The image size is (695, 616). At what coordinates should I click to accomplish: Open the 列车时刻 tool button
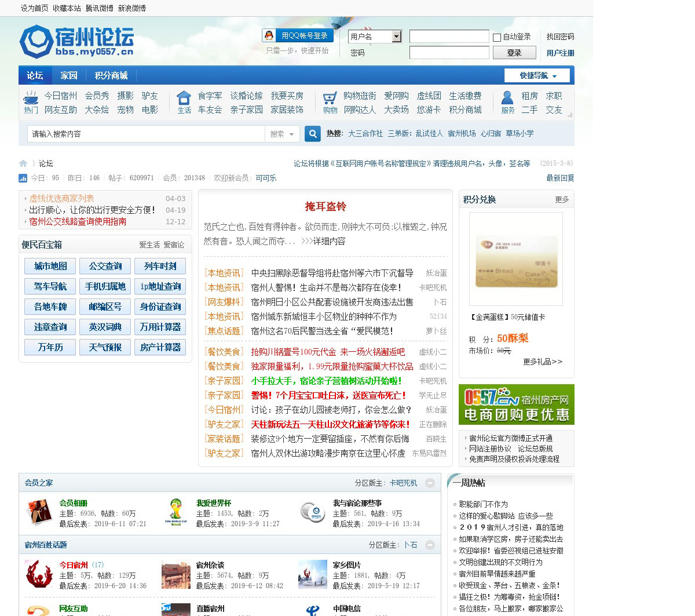coord(160,266)
